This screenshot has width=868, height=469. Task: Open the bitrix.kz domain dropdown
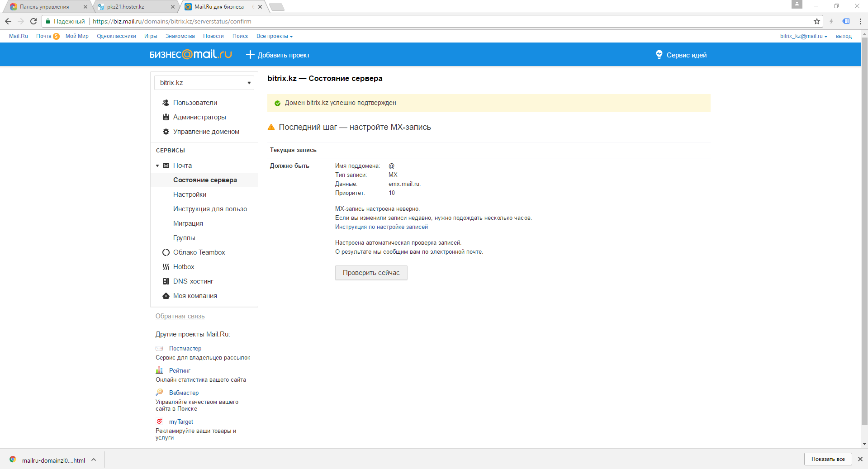point(204,83)
